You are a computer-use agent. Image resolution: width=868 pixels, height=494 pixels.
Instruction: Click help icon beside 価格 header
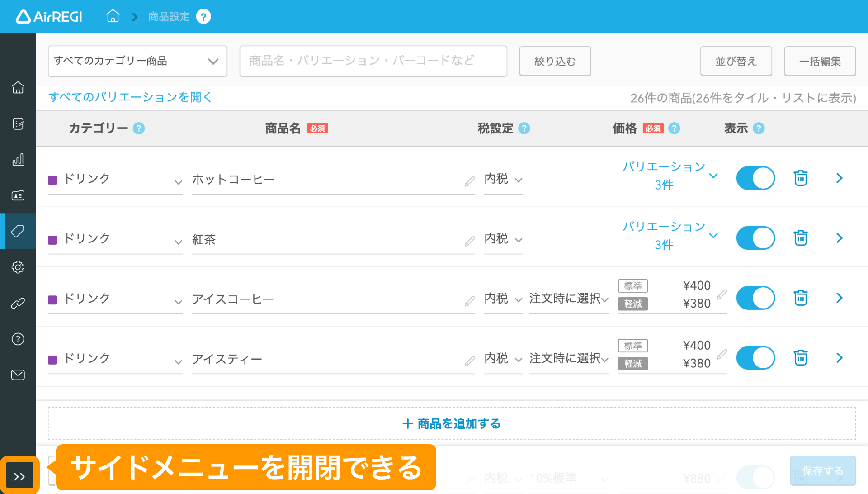click(674, 128)
